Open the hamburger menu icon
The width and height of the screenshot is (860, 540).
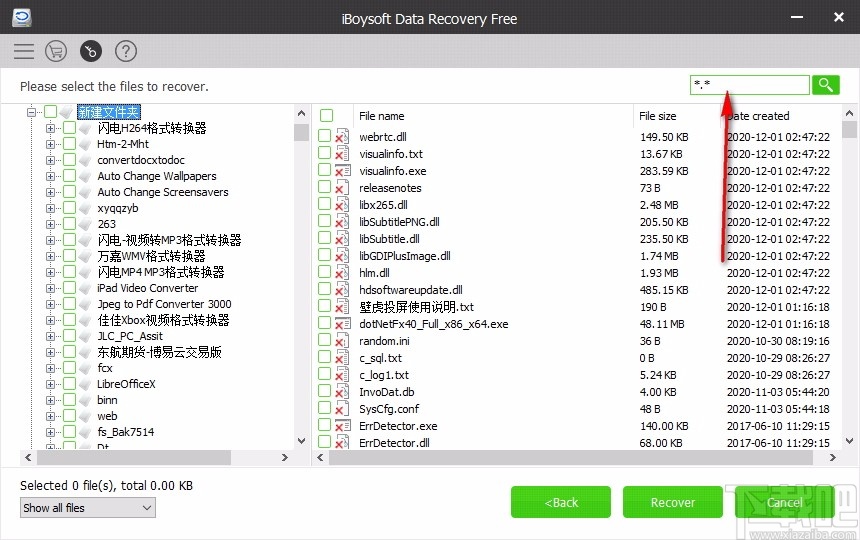click(x=24, y=52)
